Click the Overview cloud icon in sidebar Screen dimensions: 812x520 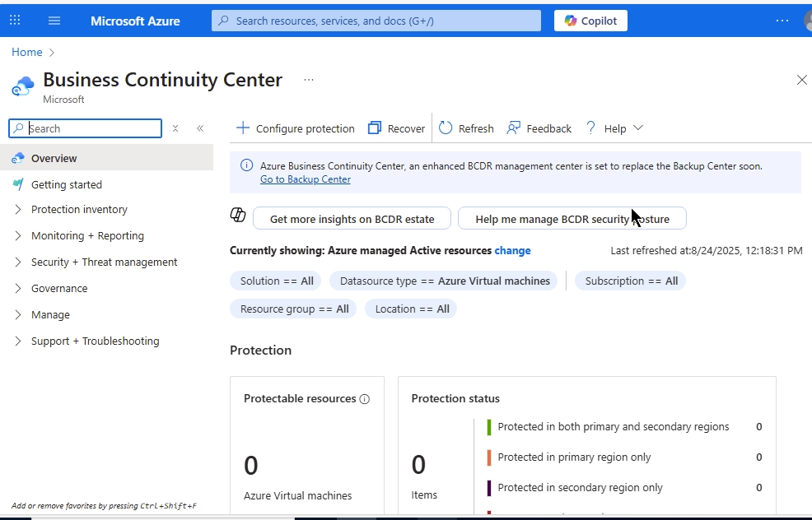point(17,158)
